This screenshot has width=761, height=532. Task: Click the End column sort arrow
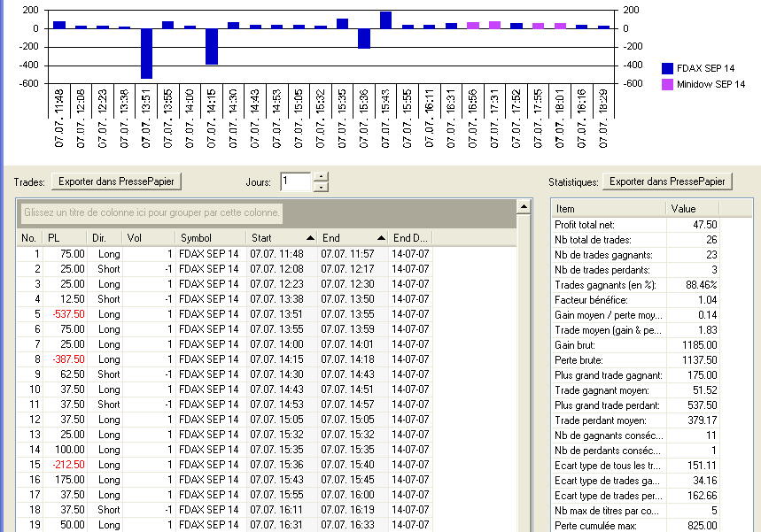coord(381,238)
